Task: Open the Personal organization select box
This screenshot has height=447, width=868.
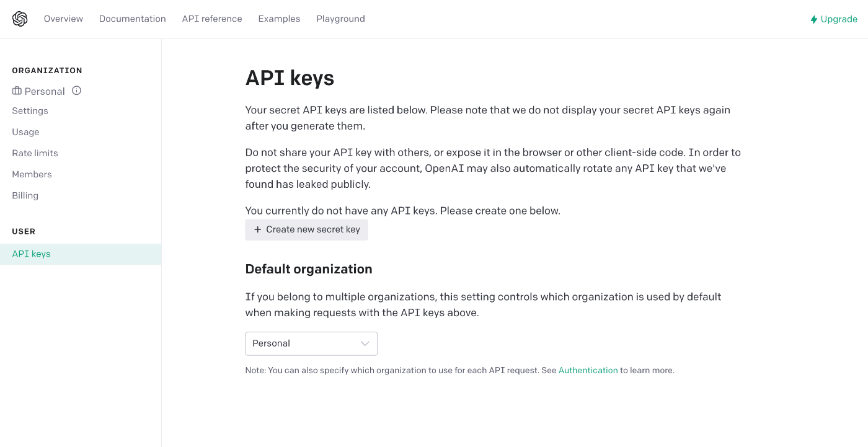Action: [x=311, y=343]
